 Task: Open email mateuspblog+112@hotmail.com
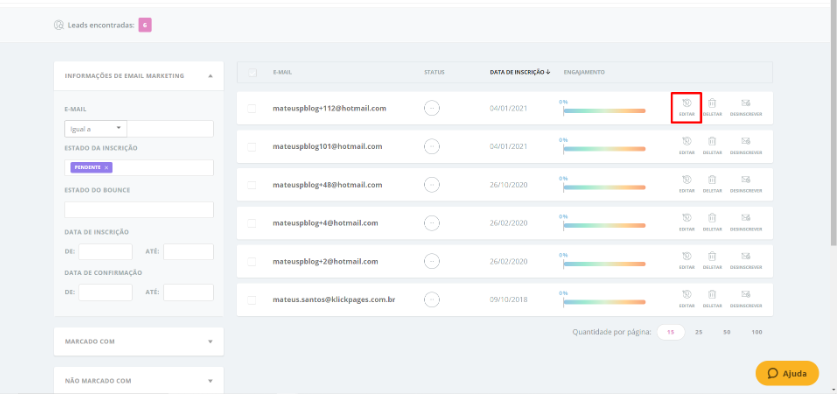pyautogui.click(x=329, y=108)
